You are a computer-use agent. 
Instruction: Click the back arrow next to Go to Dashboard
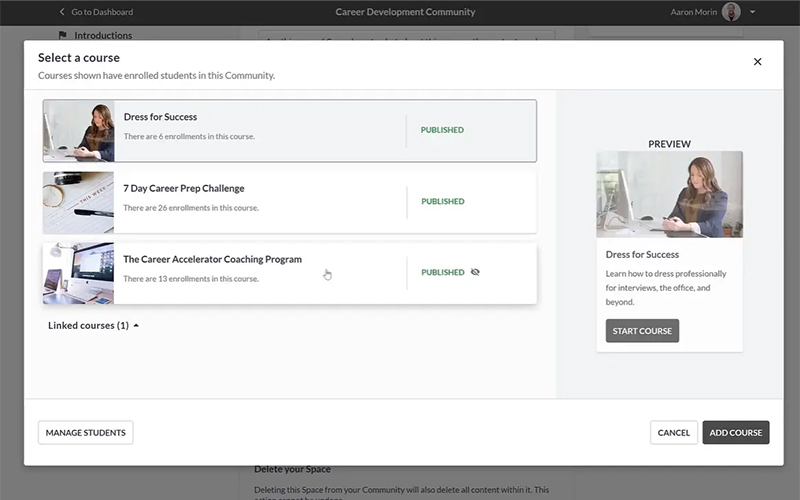[x=62, y=12]
